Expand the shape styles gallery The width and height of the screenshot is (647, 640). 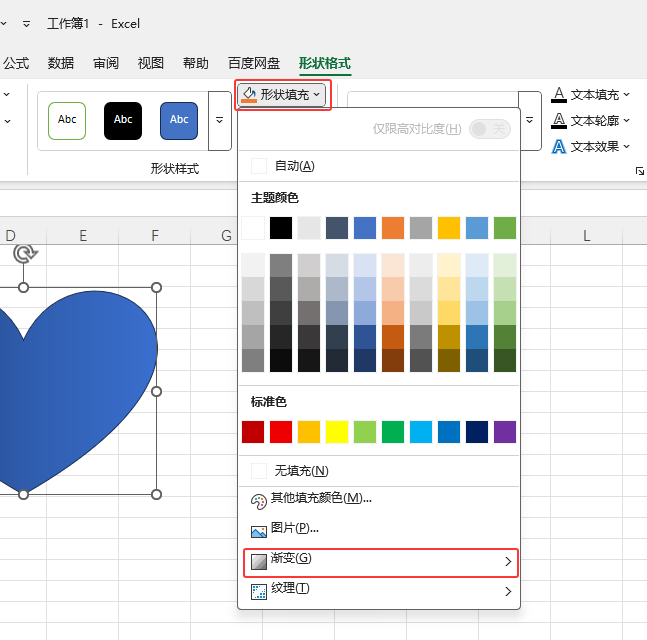pyautogui.click(x=220, y=120)
